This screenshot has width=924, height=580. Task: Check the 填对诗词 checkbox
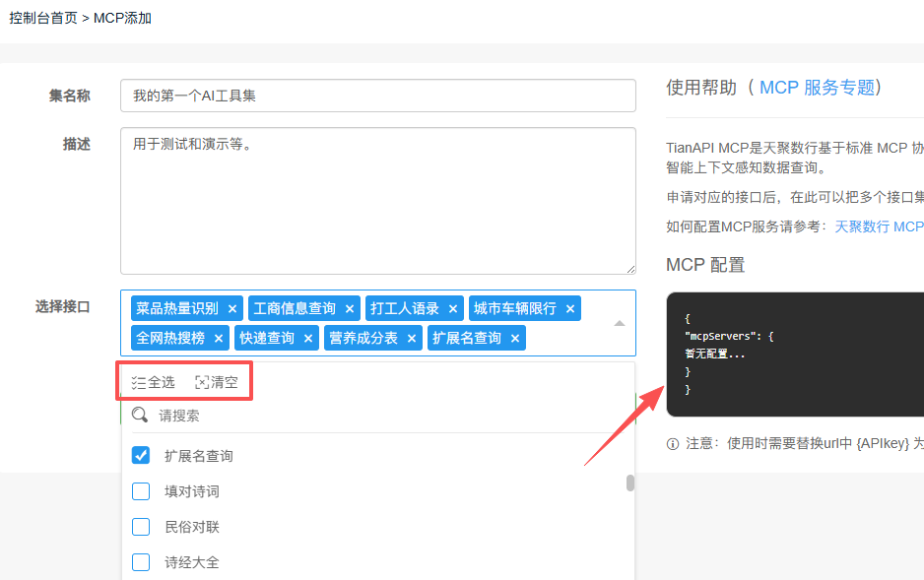(x=139, y=490)
